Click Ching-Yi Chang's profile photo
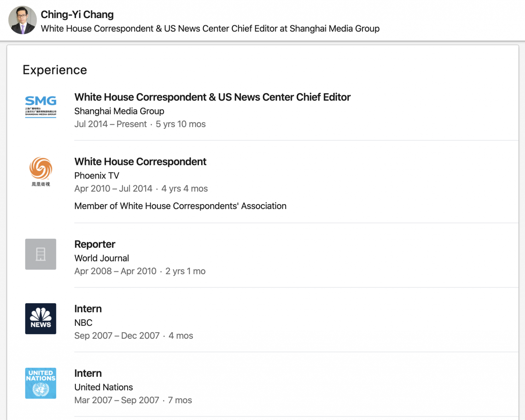Image resolution: width=525 pixels, height=420 pixels. coord(23,20)
